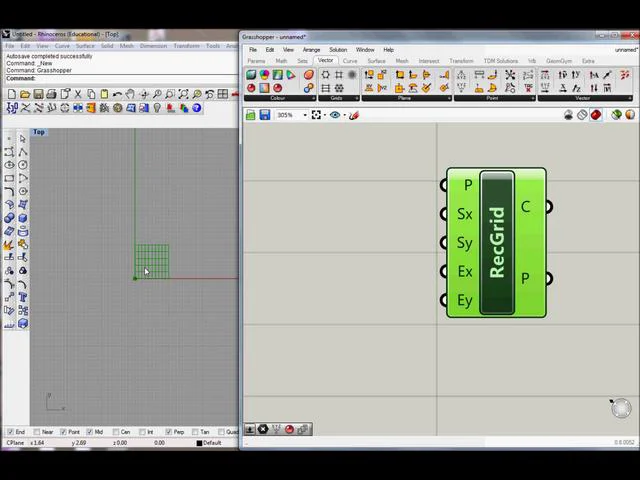Click the Cut scissors icon in Rhino toolbar

click(78, 94)
